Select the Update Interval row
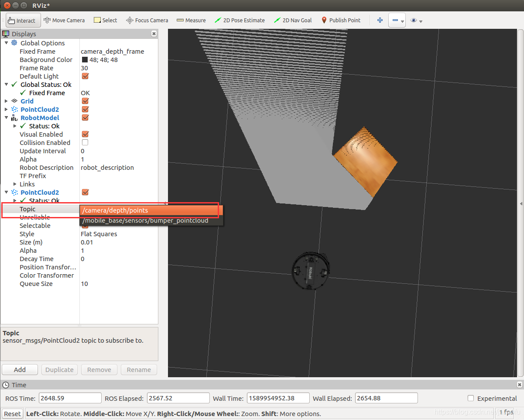Screen dimensions: 524x420 [79, 151]
